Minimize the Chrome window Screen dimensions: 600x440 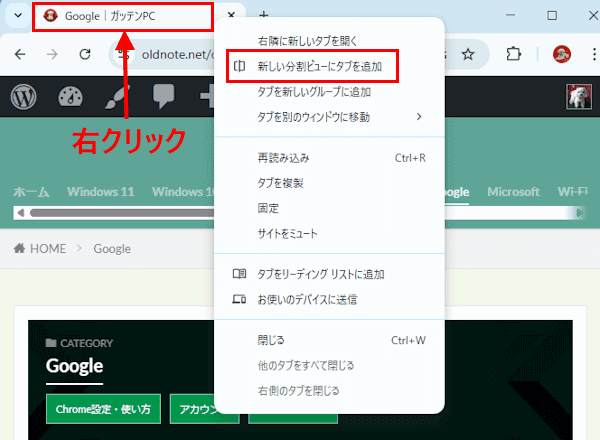pyautogui.click(x=510, y=16)
